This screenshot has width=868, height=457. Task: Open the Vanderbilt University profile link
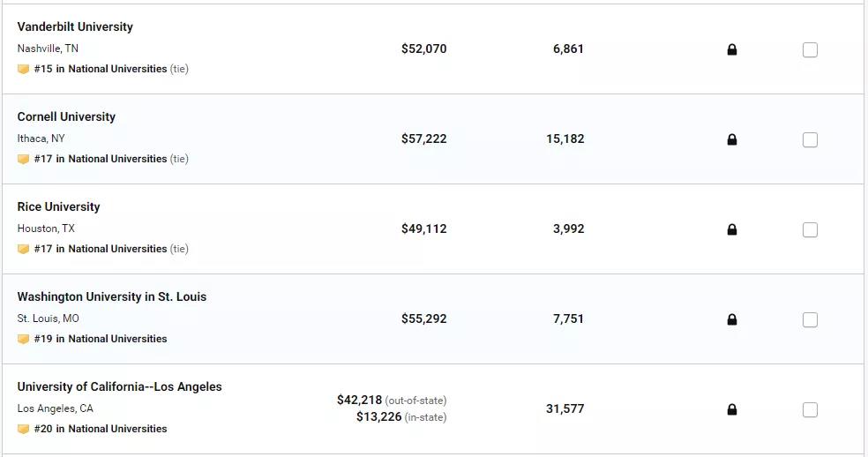click(75, 26)
